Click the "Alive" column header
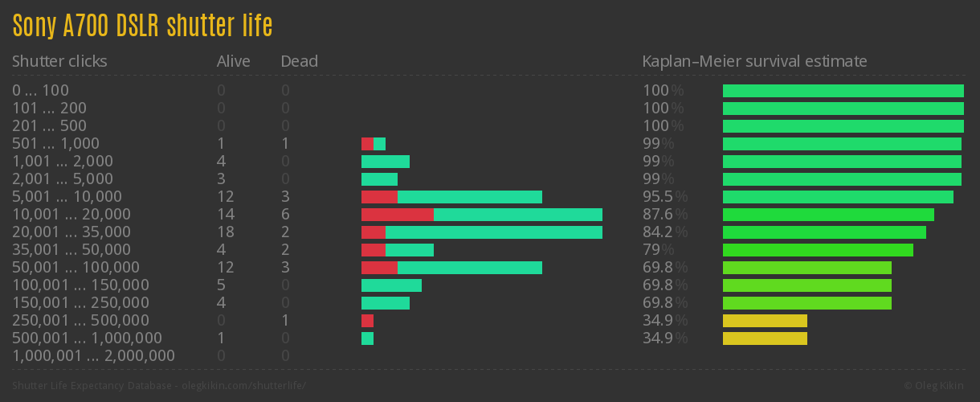 tap(233, 61)
